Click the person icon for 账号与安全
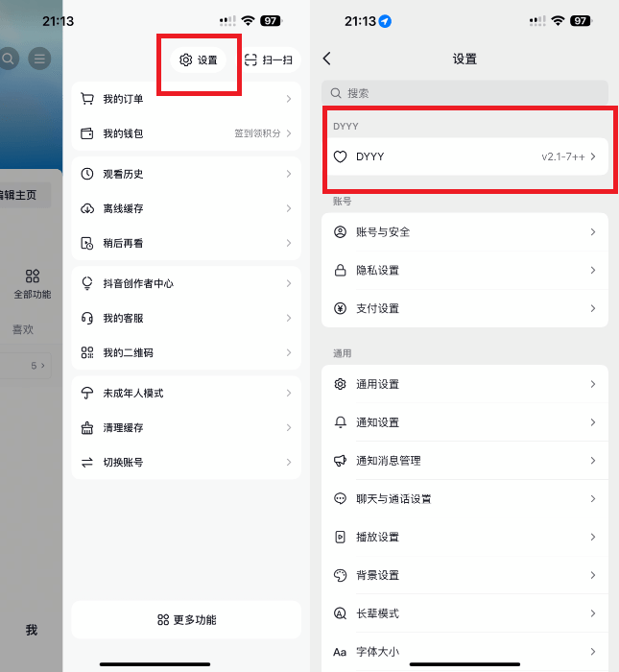Image resolution: width=619 pixels, height=672 pixels. [x=340, y=232]
